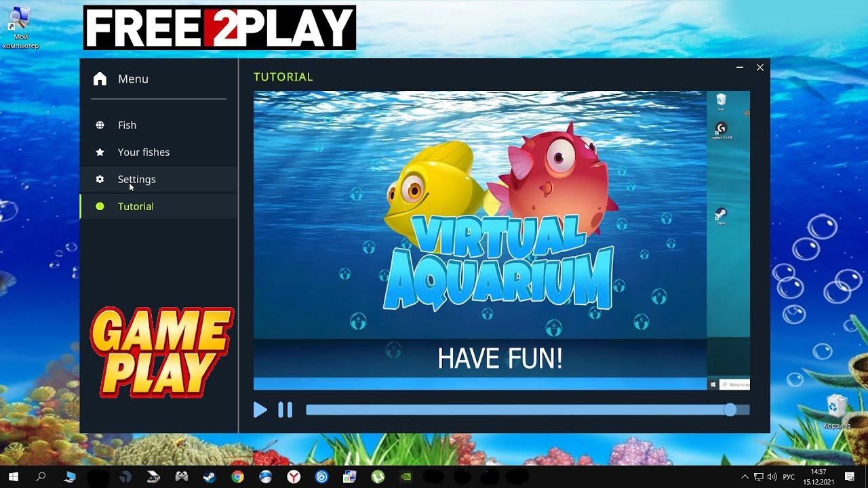Click the gear icon beside Settings
This screenshot has width=868, height=488.
[100, 179]
